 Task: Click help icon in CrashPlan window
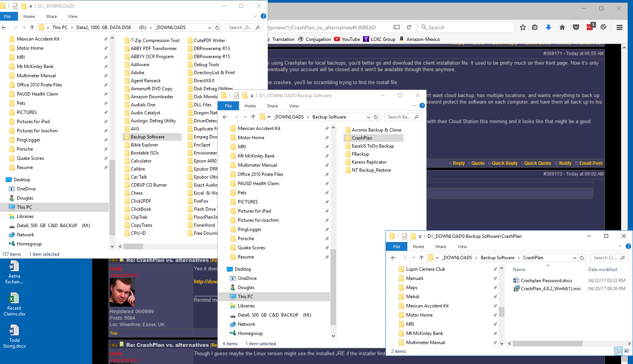pyautogui.click(x=628, y=246)
